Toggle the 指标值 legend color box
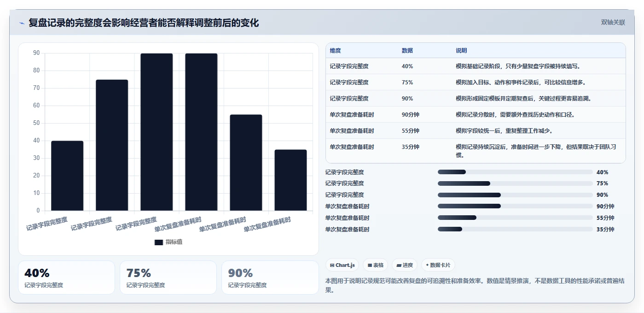The image size is (644, 313). [159, 242]
